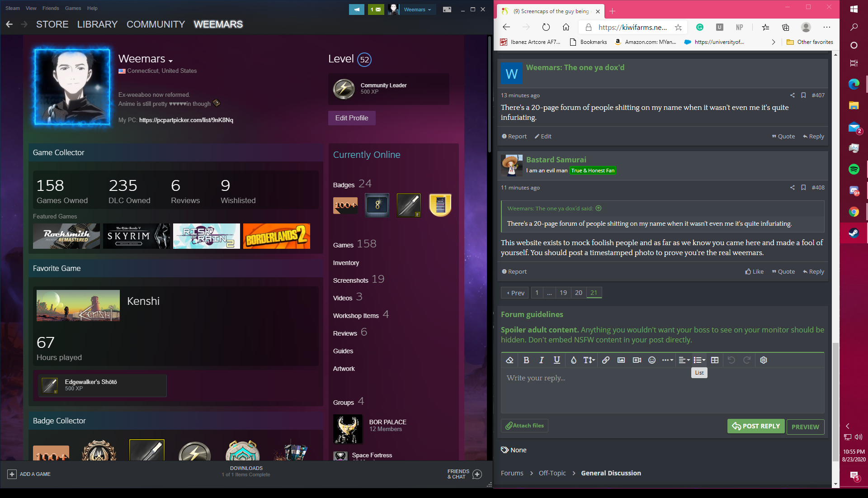Open the View menu in Steam

(31, 8)
